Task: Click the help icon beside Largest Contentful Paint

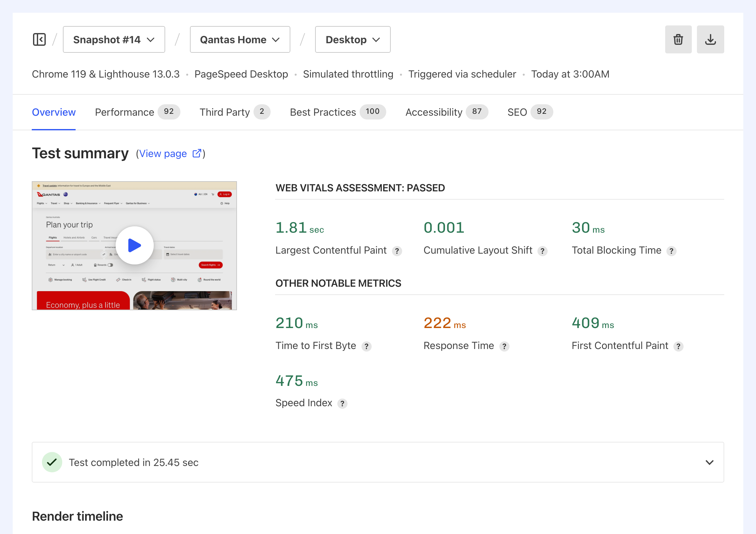Action: [x=397, y=251]
